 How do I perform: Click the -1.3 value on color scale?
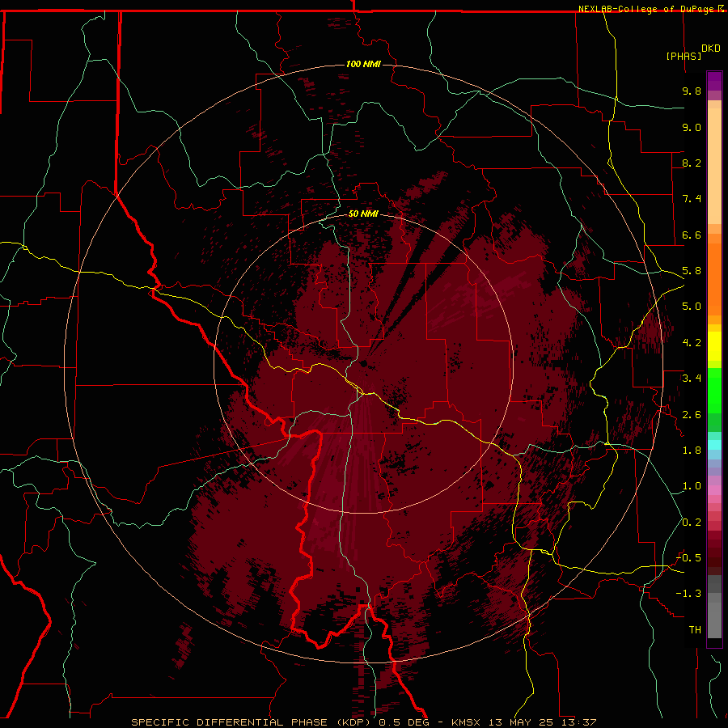(x=689, y=594)
